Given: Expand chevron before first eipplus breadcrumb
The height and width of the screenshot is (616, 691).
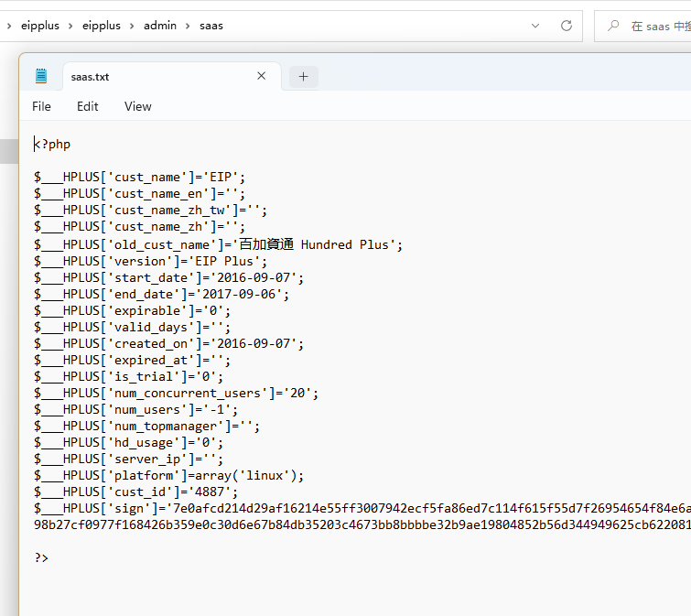Looking at the screenshot, I should pos(9,26).
